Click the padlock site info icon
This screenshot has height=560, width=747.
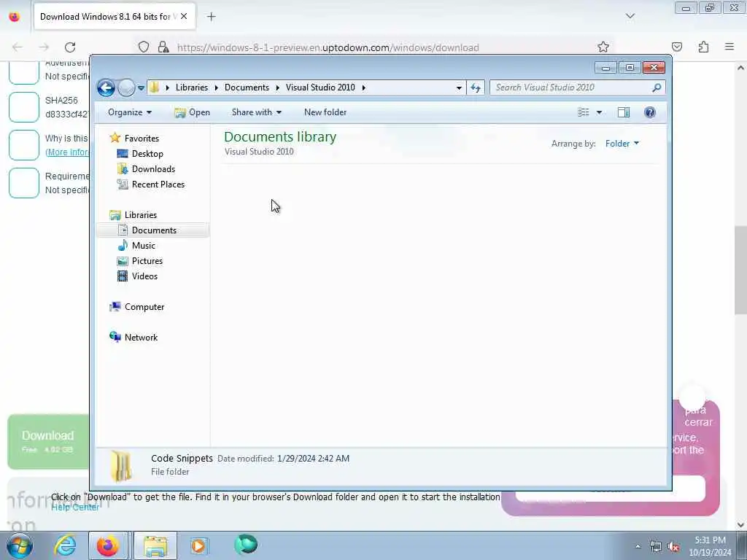pos(163,47)
